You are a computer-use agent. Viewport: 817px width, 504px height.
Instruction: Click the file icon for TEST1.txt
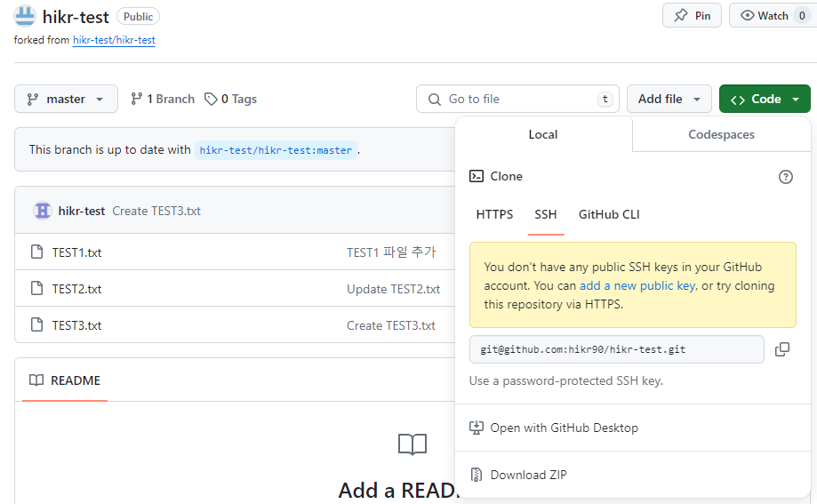pyautogui.click(x=37, y=252)
